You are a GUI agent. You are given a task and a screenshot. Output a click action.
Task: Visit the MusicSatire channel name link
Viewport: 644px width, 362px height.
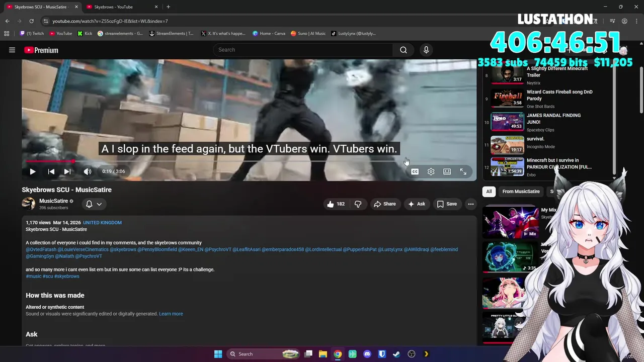coord(53,201)
